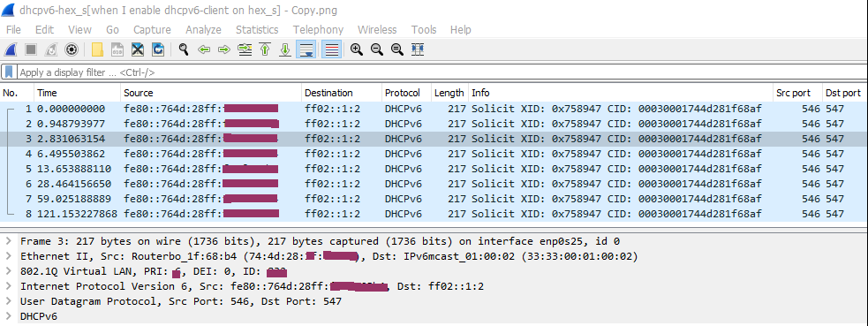Open the Edit menu
The height and width of the screenshot is (326, 868).
point(44,29)
